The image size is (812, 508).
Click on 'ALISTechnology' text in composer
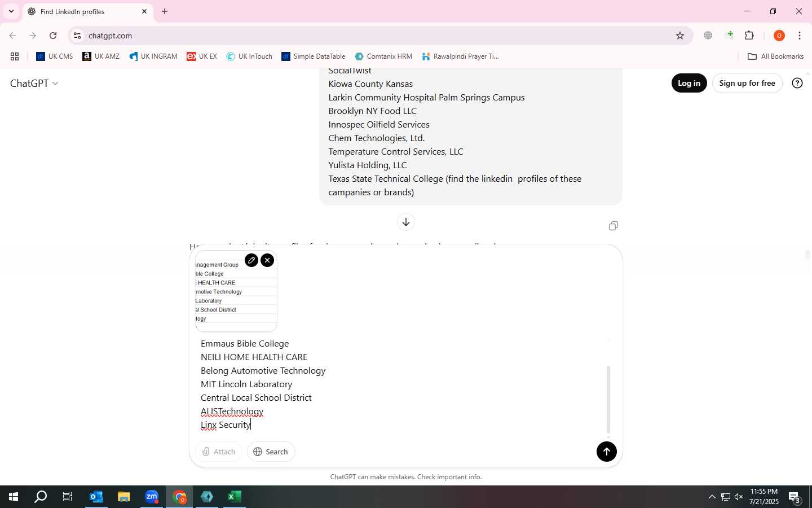[x=232, y=411]
